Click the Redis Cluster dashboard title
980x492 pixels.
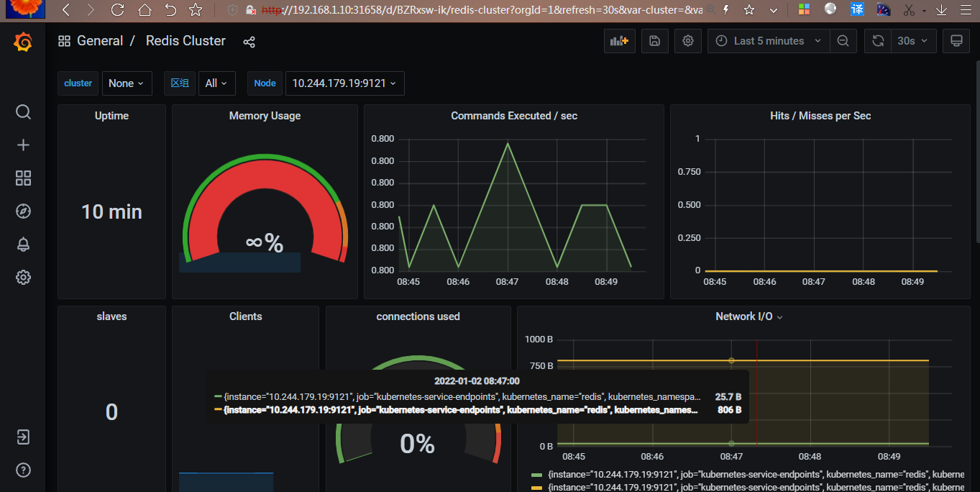pyautogui.click(x=186, y=41)
